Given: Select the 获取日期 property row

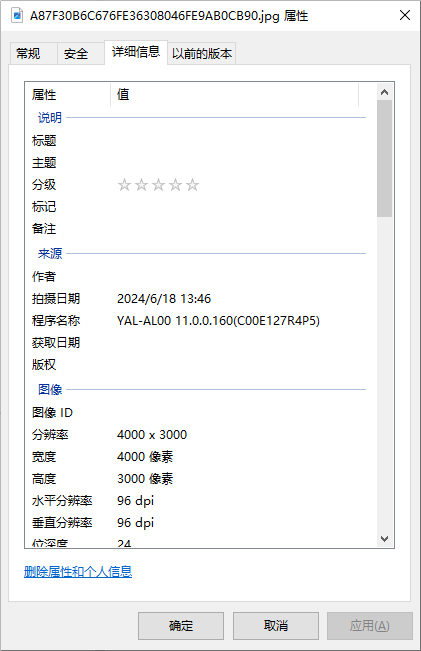Looking at the screenshot, I should coord(195,343).
